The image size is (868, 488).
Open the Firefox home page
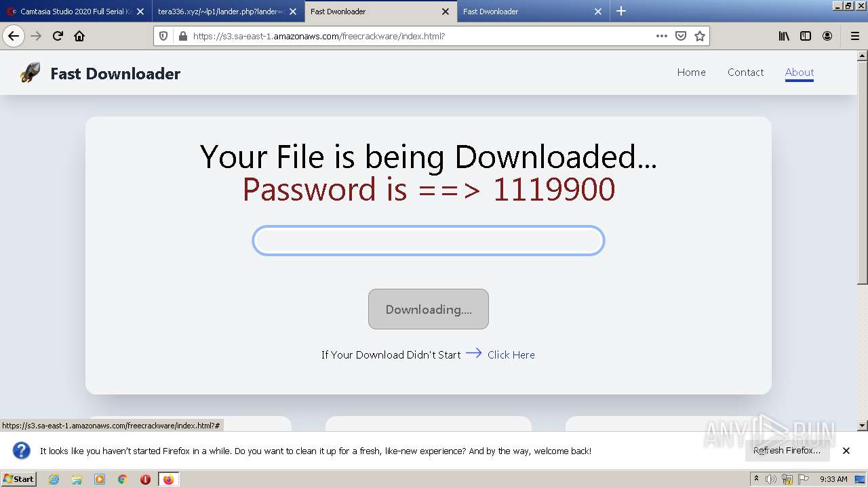pos(79,36)
